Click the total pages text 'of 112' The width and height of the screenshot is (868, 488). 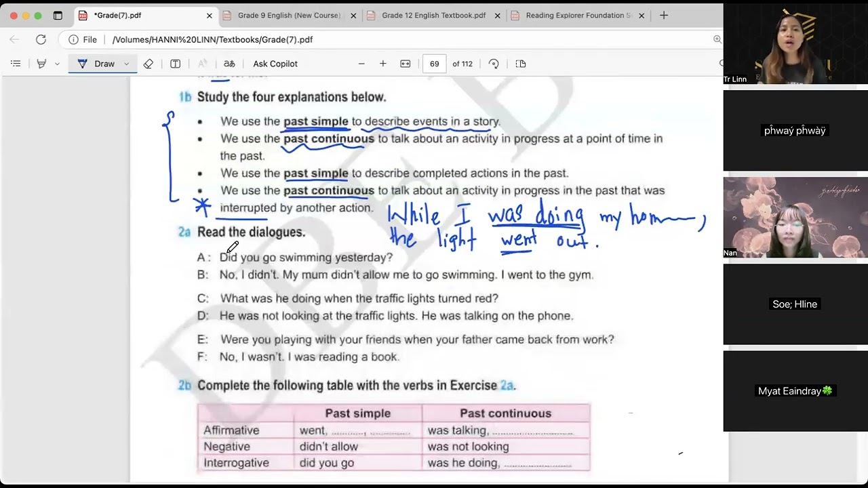pyautogui.click(x=462, y=64)
